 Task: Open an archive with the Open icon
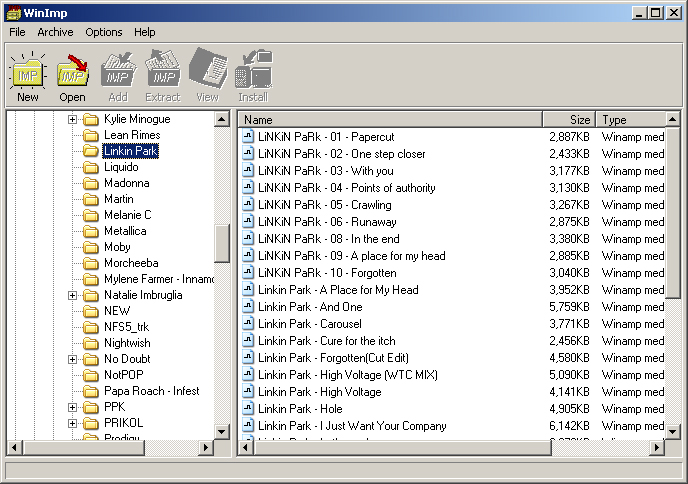coord(72,76)
